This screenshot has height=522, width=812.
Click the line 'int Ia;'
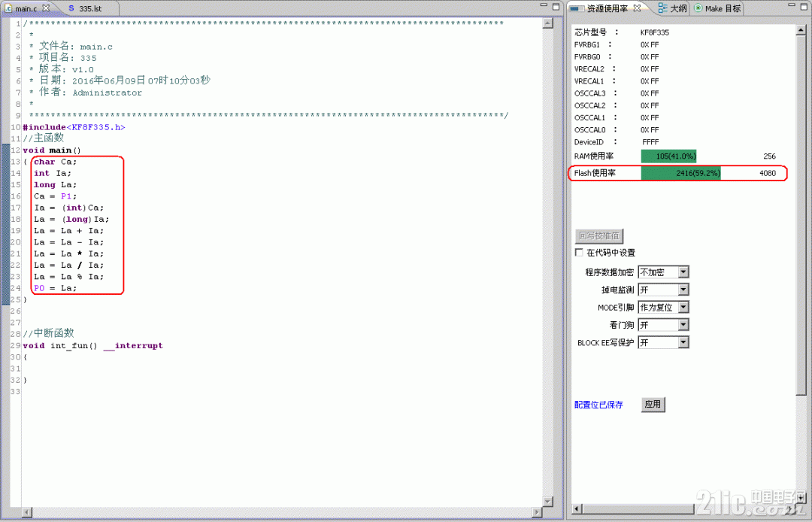click(53, 173)
